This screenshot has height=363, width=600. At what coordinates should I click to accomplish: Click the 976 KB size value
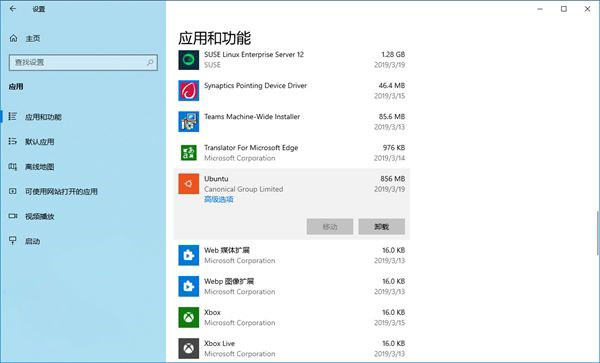394,148
